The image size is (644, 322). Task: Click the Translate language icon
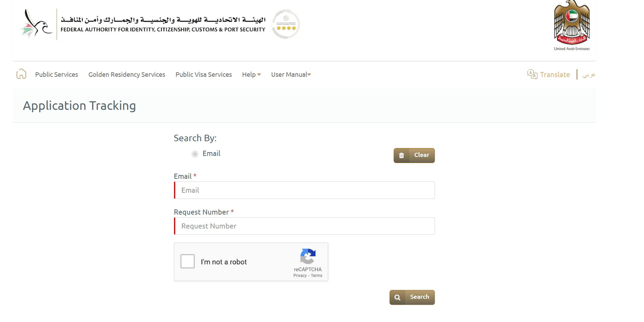coord(532,74)
